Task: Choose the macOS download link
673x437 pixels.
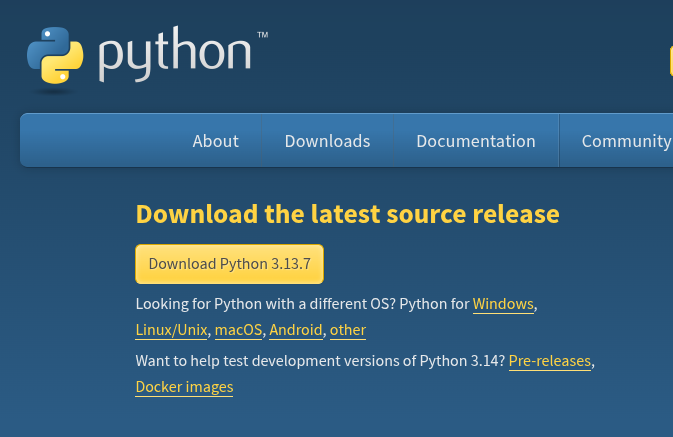Action: click(x=238, y=330)
